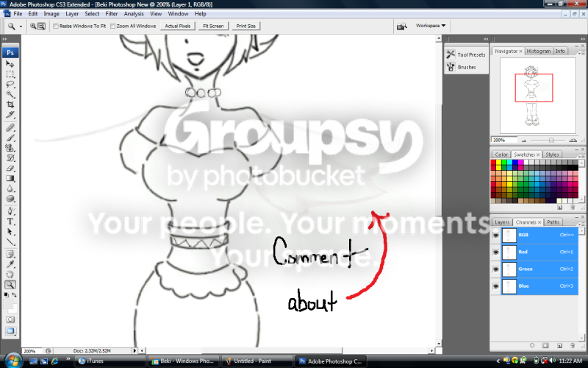Open Zoom tool preset picker arrow
The image size is (588, 368).
tap(21, 26)
